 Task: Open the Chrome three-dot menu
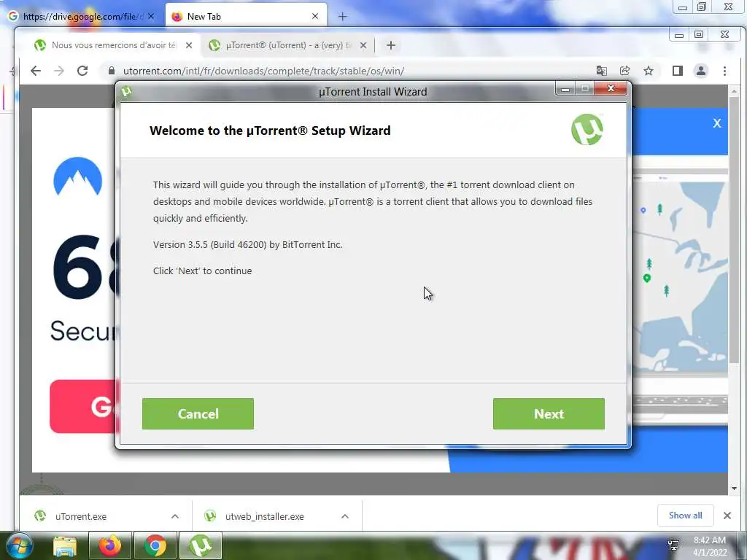coord(724,71)
